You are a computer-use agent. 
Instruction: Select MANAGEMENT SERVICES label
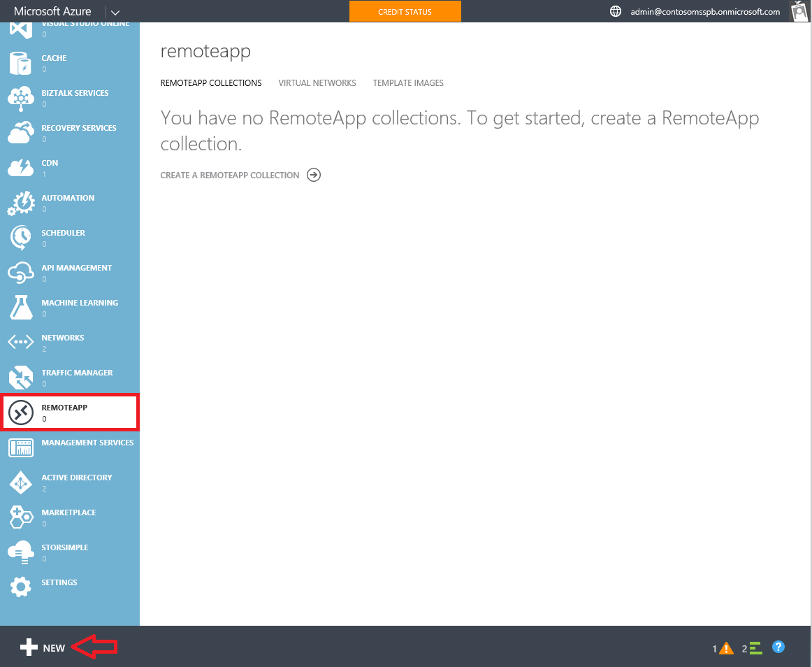coord(87,443)
